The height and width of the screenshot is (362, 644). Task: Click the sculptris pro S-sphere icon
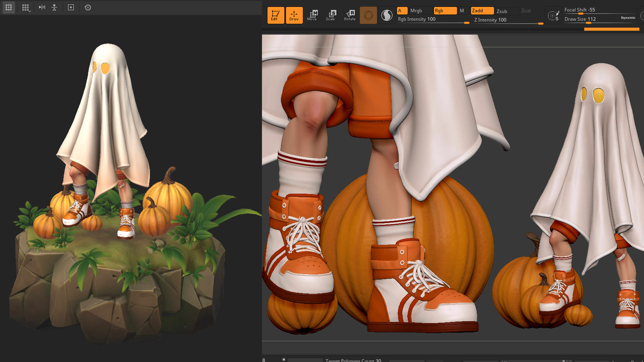(x=387, y=15)
